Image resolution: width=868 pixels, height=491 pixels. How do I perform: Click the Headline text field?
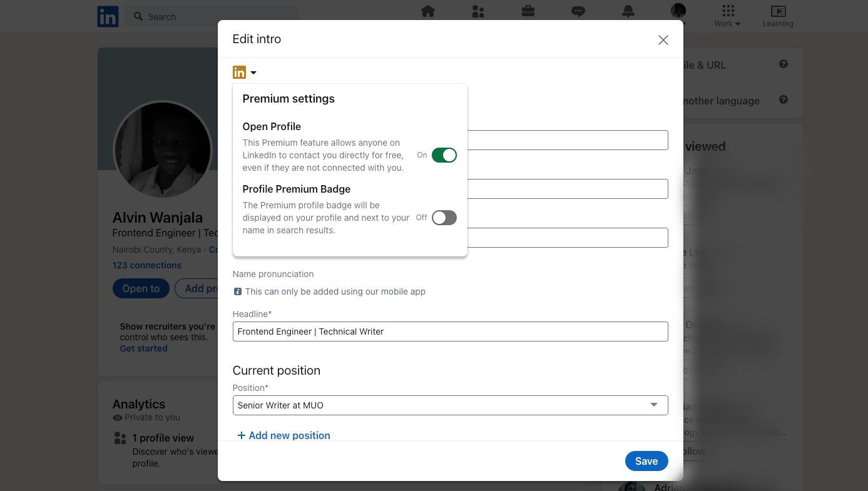click(x=450, y=332)
